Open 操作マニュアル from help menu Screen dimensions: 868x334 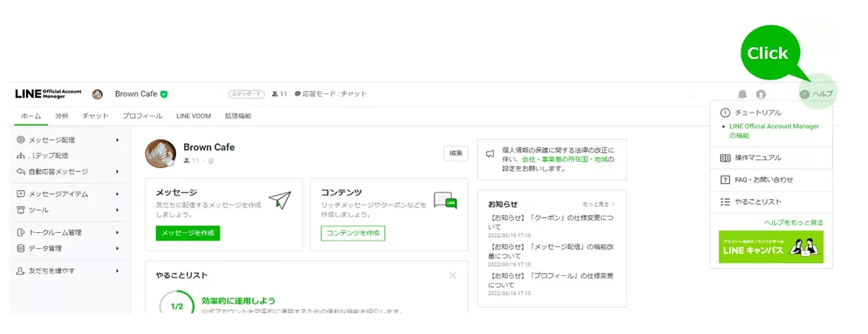757,158
